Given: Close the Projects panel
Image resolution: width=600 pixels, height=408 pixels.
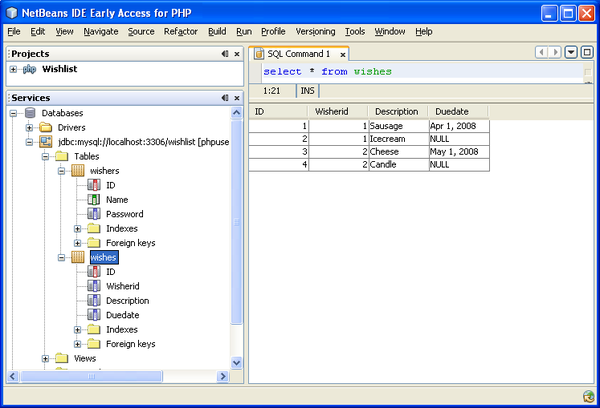Looking at the screenshot, I should 237,54.
